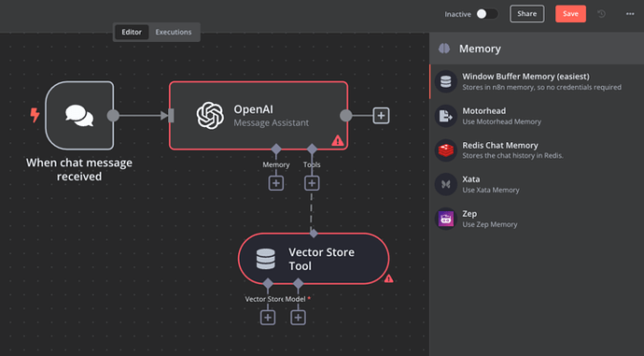Switch to the Executions tab
644x356 pixels.
(174, 32)
